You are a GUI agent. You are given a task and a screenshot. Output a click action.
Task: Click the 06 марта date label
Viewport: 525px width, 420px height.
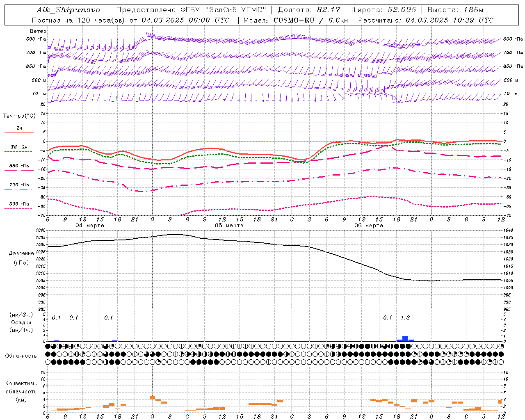(x=369, y=226)
